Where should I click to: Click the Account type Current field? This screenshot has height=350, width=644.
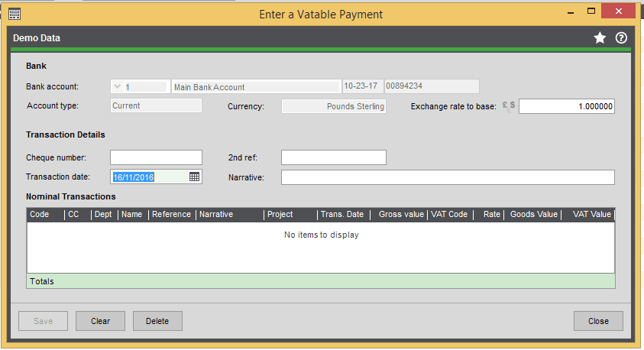(156, 105)
